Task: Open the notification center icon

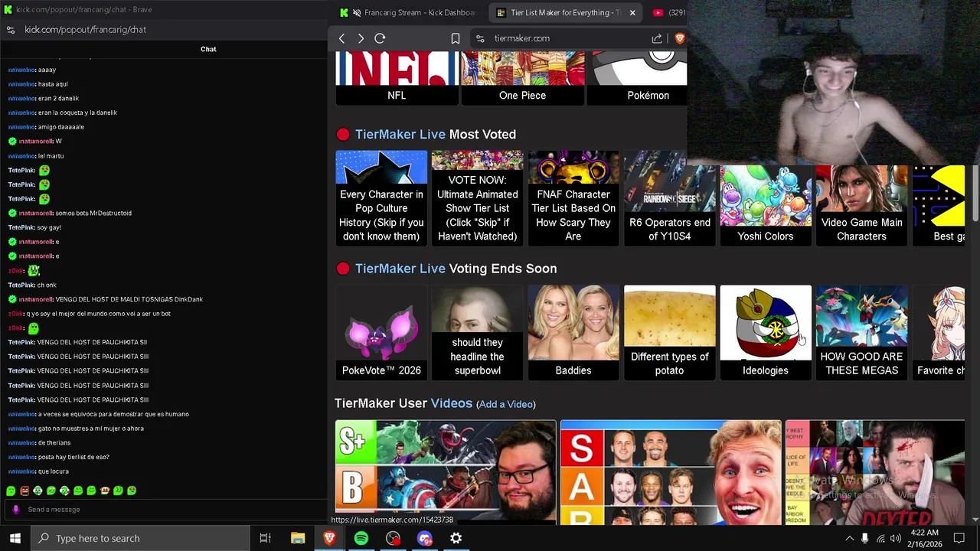Action: pyautogui.click(x=959, y=539)
